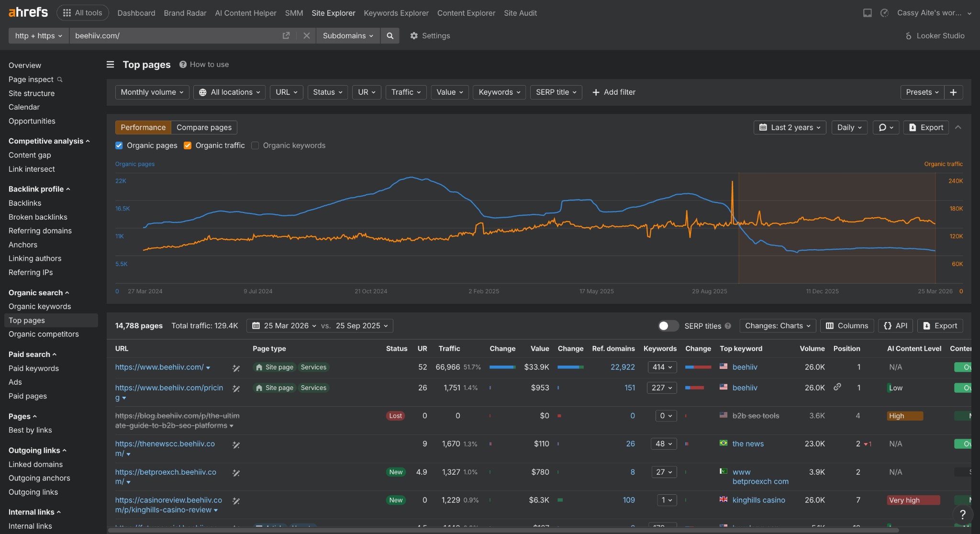Open the Columns configuration panel
Image resolution: width=980 pixels, height=534 pixels.
(x=846, y=325)
